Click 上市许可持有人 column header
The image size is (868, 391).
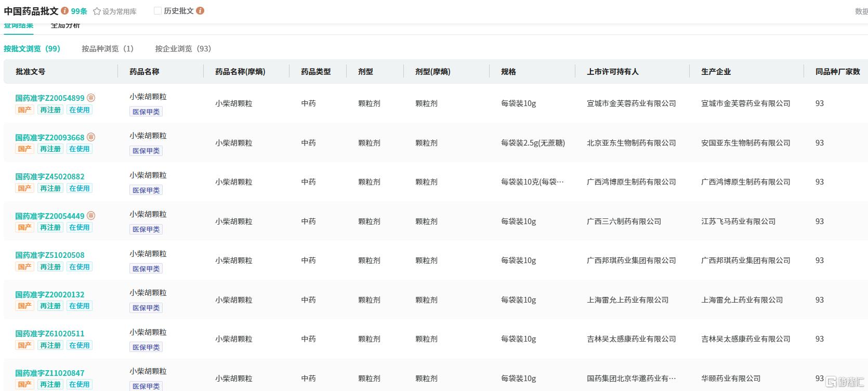click(613, 72)
